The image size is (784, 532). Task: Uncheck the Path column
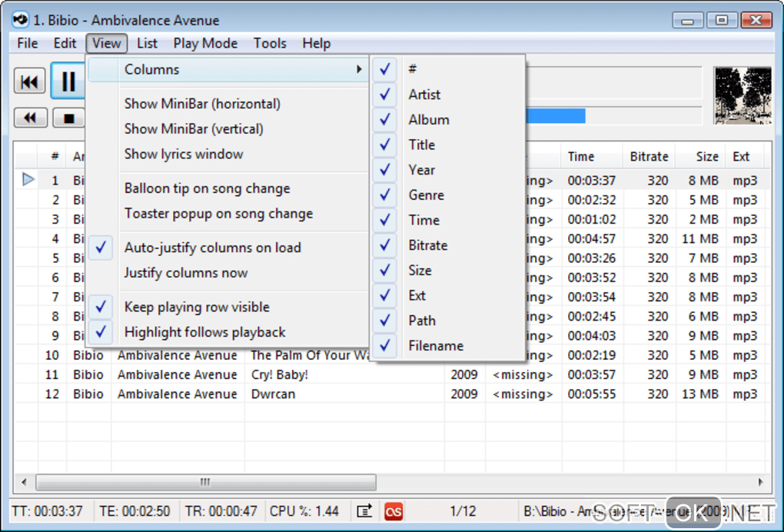click(x=447, y=321)
